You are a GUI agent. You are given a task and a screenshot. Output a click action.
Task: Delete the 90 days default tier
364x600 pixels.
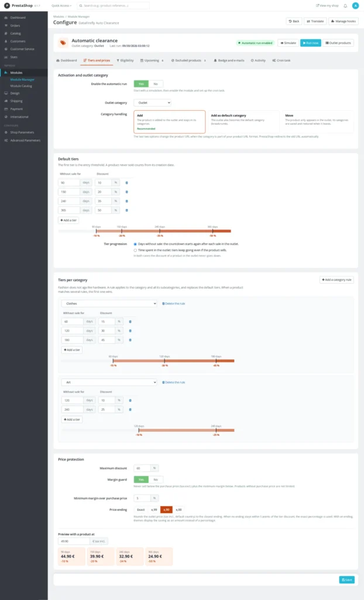[127, 183]
